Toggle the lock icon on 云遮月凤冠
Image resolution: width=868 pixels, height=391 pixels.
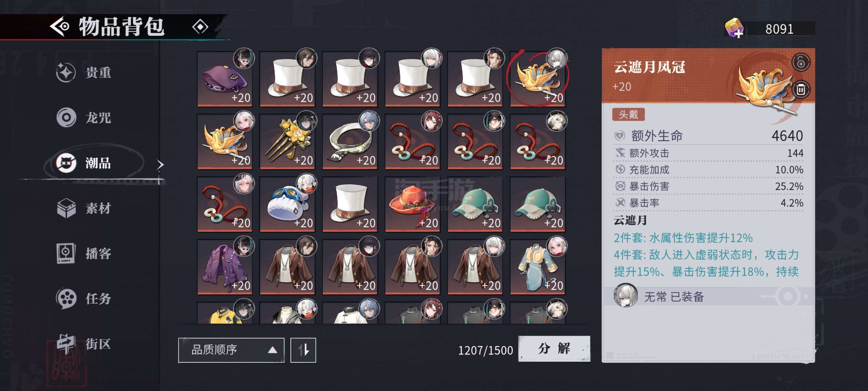click(801, 62)
